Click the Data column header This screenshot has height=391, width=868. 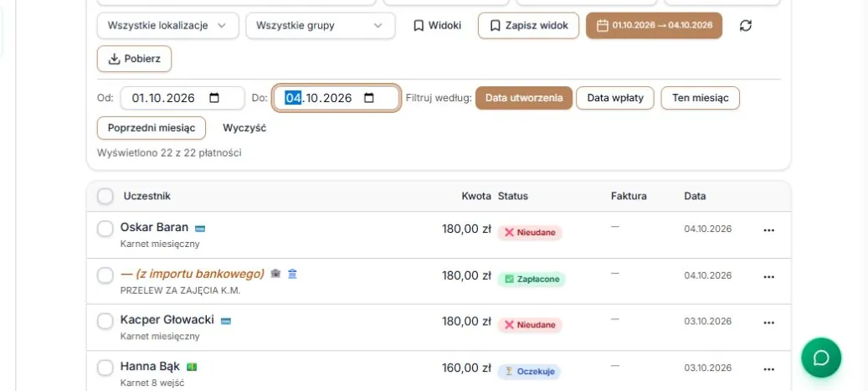click(x=695, y=196)
